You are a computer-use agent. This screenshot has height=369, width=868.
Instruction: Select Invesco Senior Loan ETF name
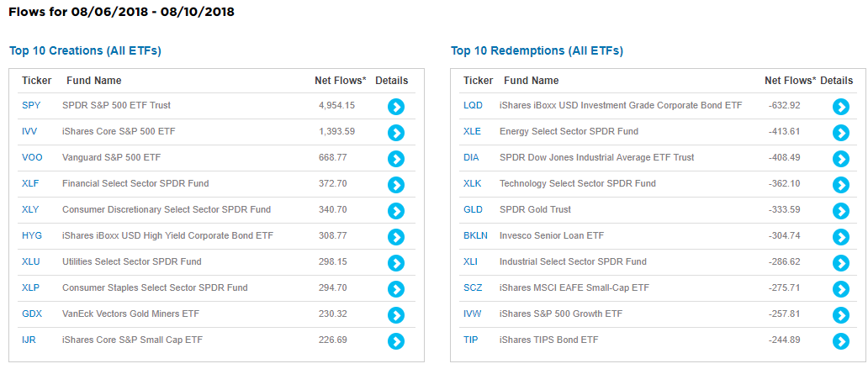tap(552, 235)
